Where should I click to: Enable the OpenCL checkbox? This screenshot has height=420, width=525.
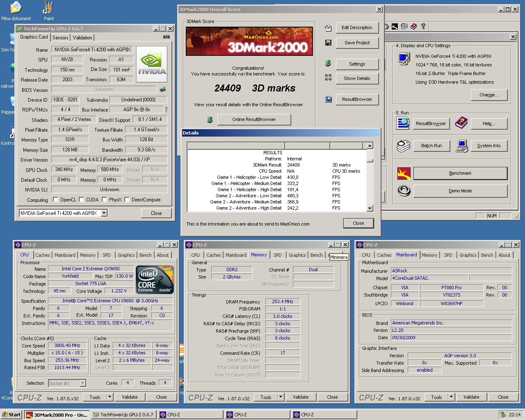coord(55,200)
